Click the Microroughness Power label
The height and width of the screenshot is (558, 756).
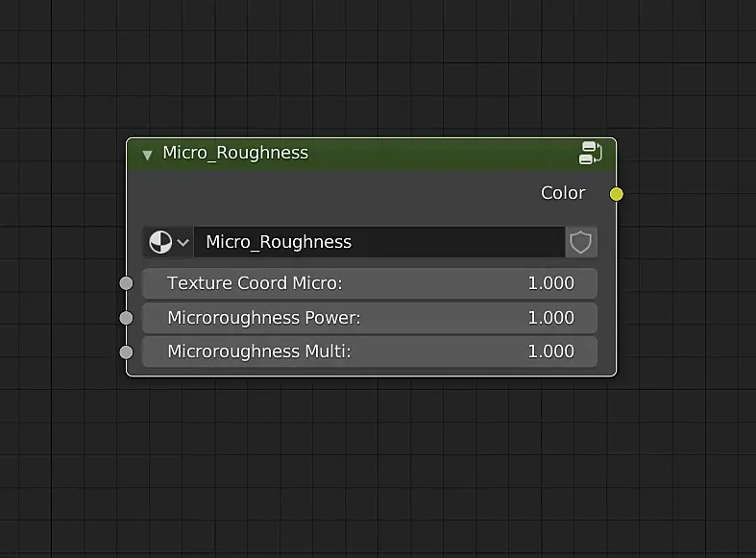263,318
